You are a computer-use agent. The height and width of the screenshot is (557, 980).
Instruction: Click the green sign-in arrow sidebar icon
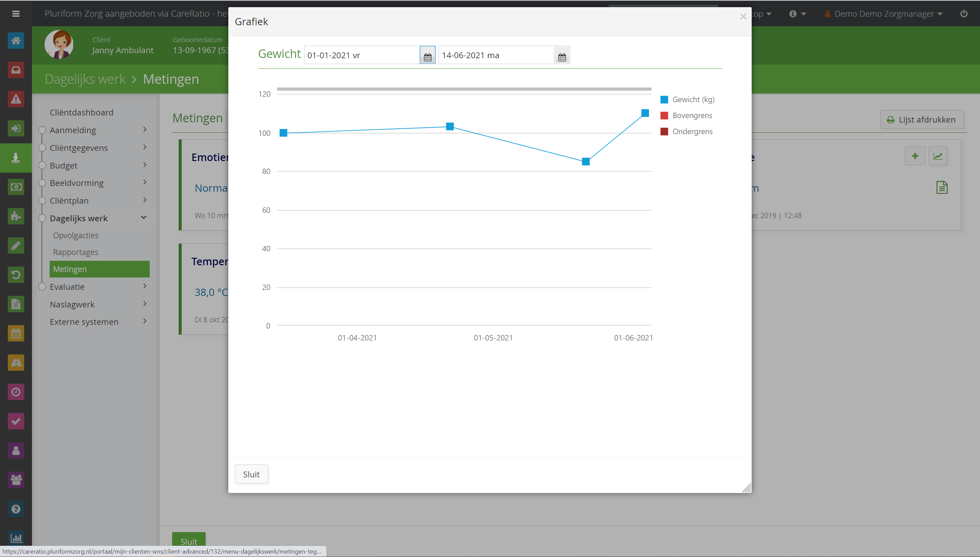[x=16, y=128]
